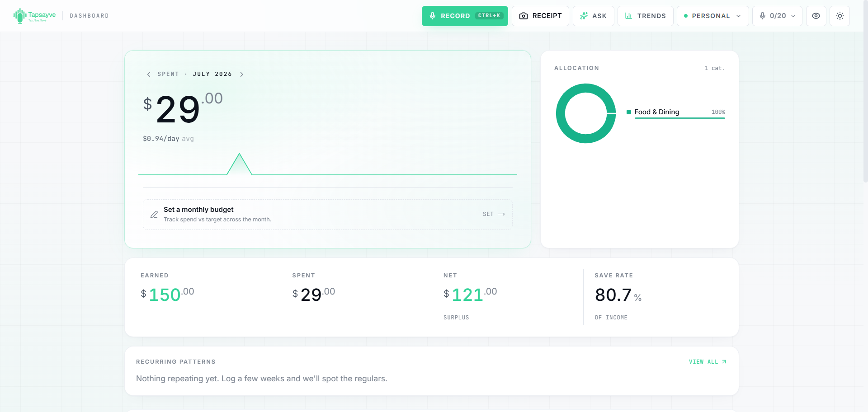
Task: Toggle light/dark theme sun icon
Action: [x=840, y=16]
